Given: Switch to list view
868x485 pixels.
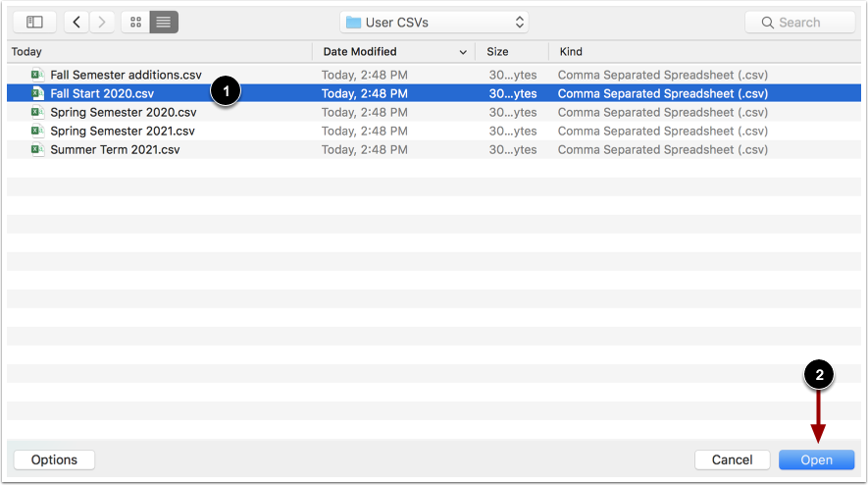Looking at the screenshot, I should (164, 23).
